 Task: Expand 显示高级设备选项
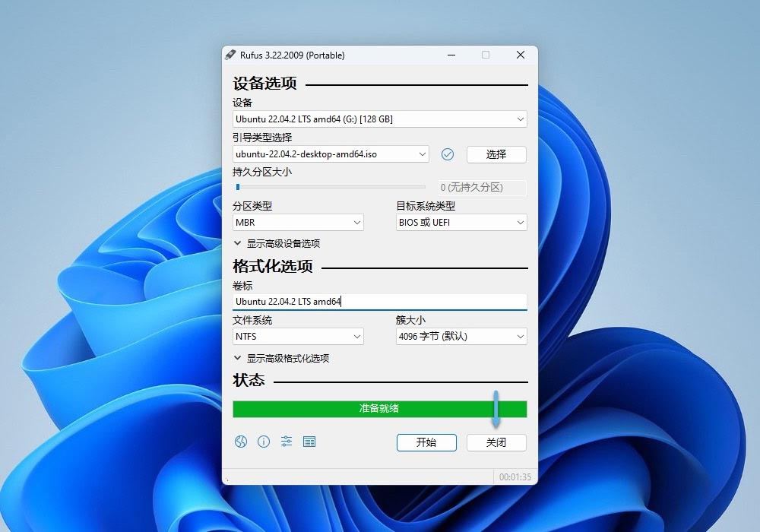[277, 244]
